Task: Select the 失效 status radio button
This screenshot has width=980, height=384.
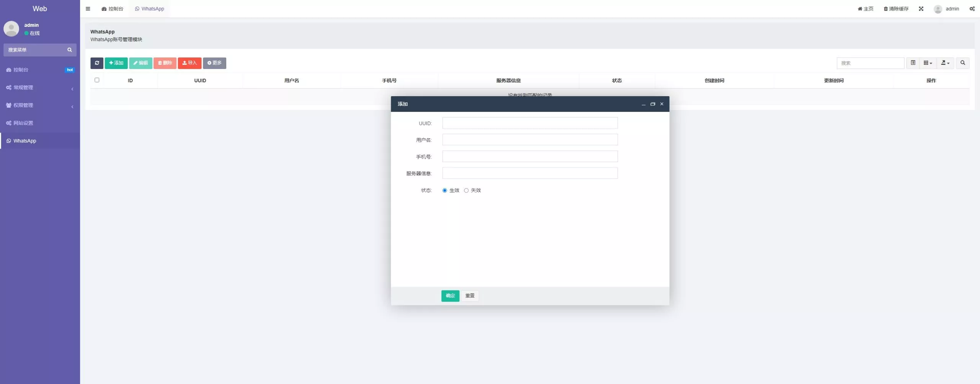Action: point(466,190)
